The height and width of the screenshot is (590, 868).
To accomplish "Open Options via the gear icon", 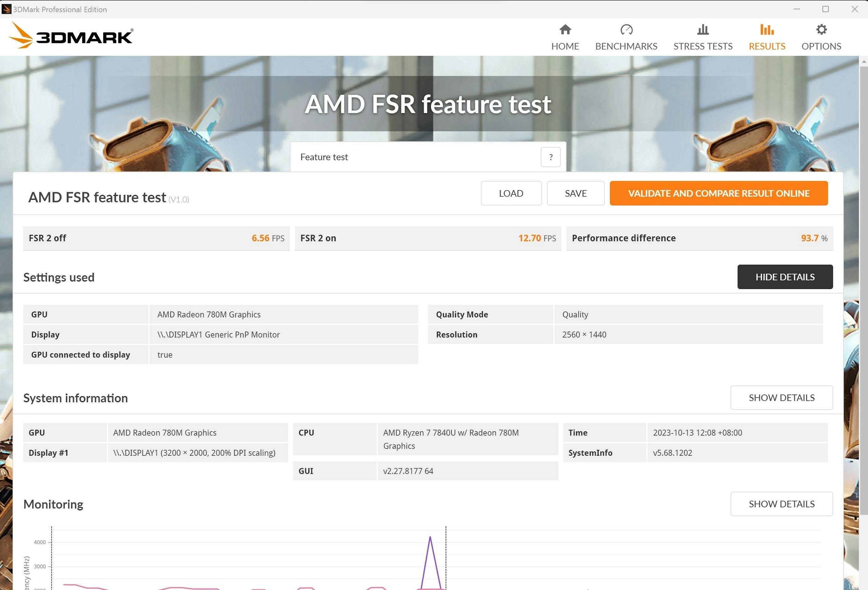I will click(x=821, y=29).
